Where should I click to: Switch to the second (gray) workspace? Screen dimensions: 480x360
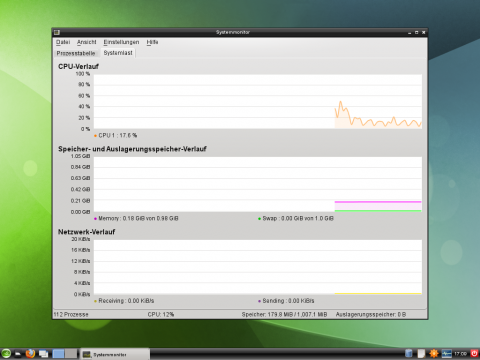tap(71, 354)
